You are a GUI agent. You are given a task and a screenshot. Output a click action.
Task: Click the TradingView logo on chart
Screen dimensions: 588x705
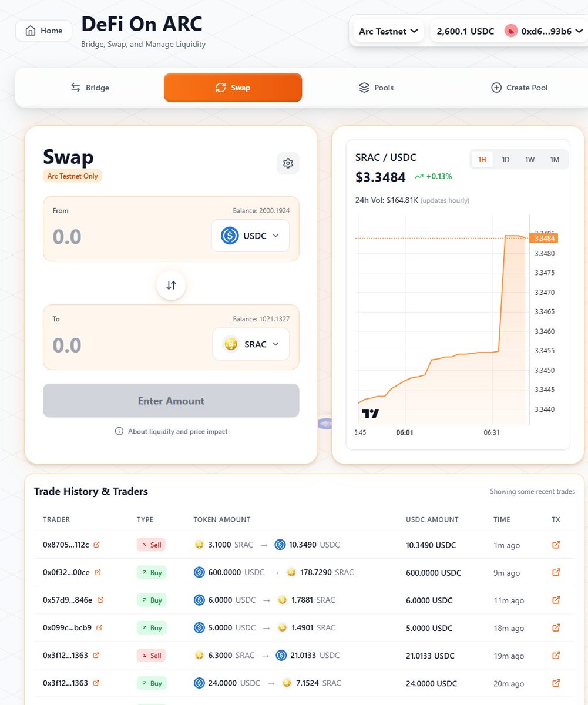click(371, 414)
